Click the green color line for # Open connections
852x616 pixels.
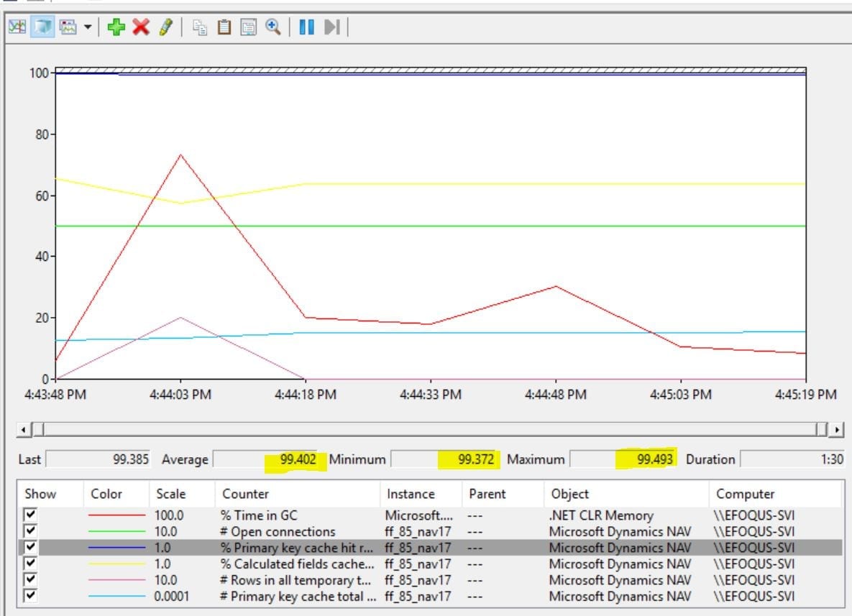tap(116, 531)
